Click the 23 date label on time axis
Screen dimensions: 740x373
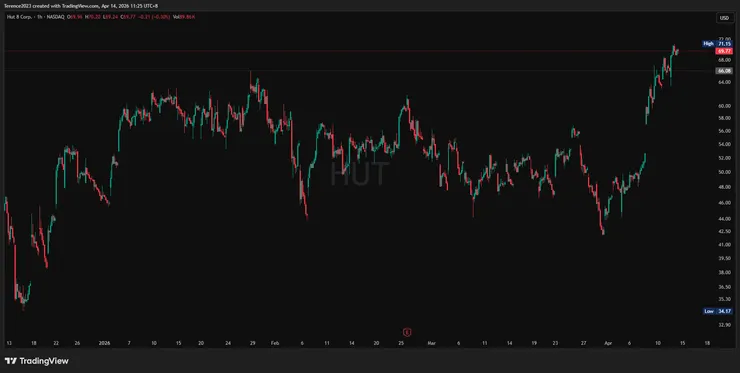555,343
